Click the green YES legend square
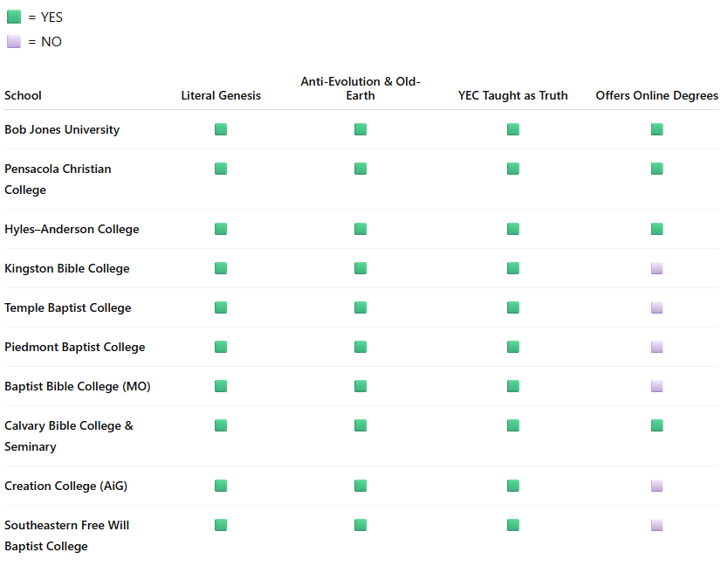 tap(14, 17)
